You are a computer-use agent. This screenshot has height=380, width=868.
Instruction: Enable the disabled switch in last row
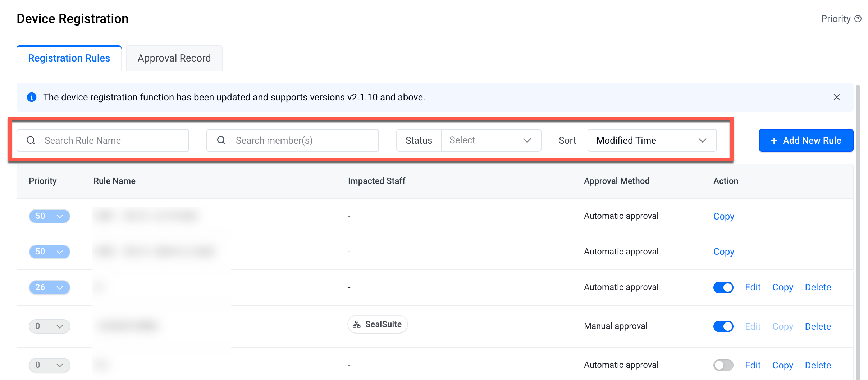pyautogui.click(x=723, y=365)
